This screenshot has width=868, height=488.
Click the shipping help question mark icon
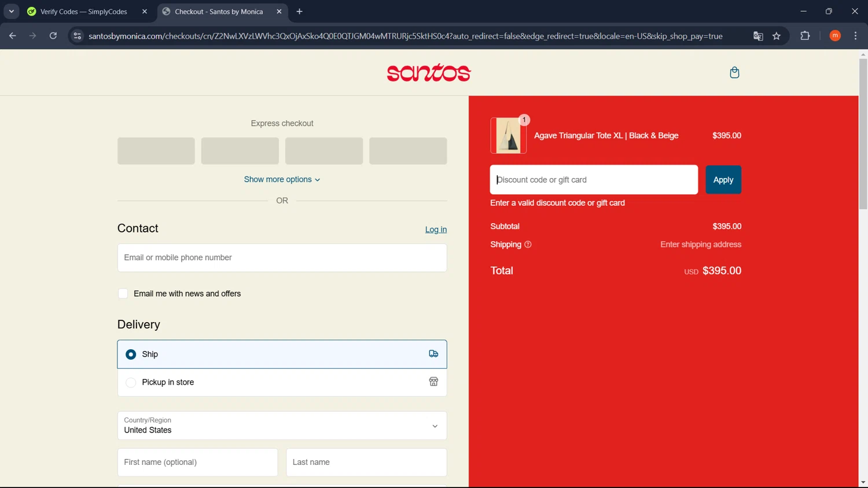(528, 245)
